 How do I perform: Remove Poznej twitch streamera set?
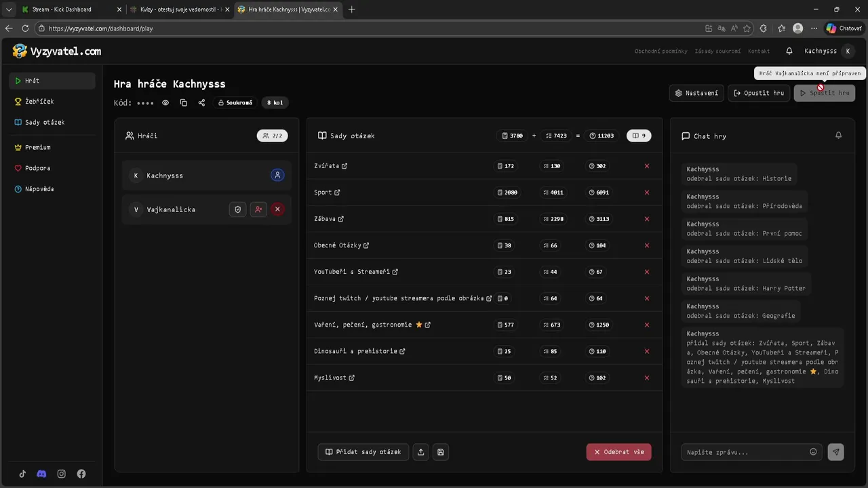(647, 298)
